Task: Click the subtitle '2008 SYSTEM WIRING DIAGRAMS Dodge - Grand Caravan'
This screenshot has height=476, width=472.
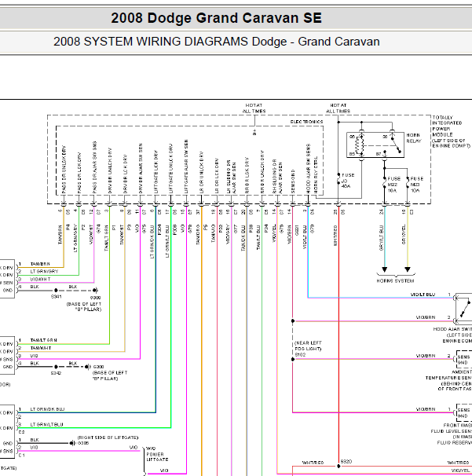Action: pyautogui.click(x=217, y=42)
